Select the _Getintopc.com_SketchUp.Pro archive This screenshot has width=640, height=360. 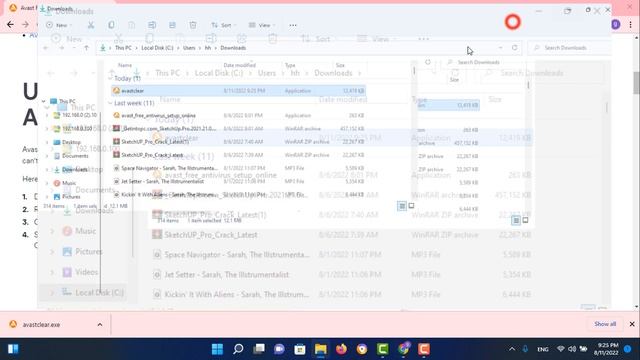[x=238, y=129]
